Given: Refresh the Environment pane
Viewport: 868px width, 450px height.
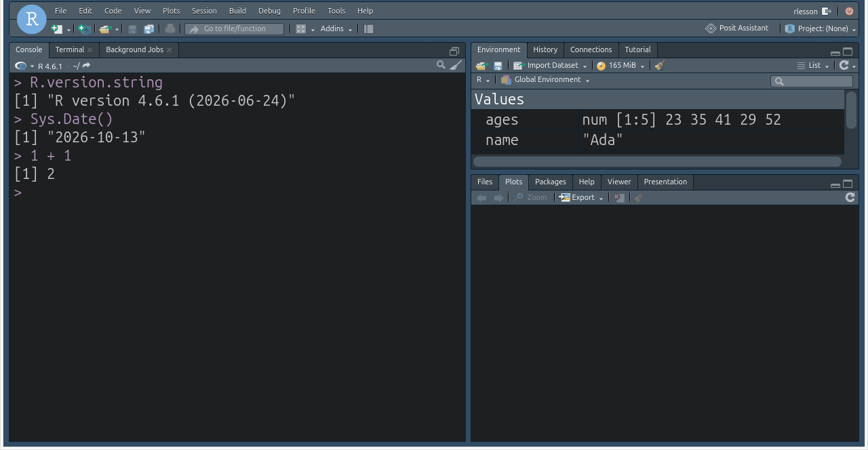Looking at the screenshot, I should pos(844,65).
